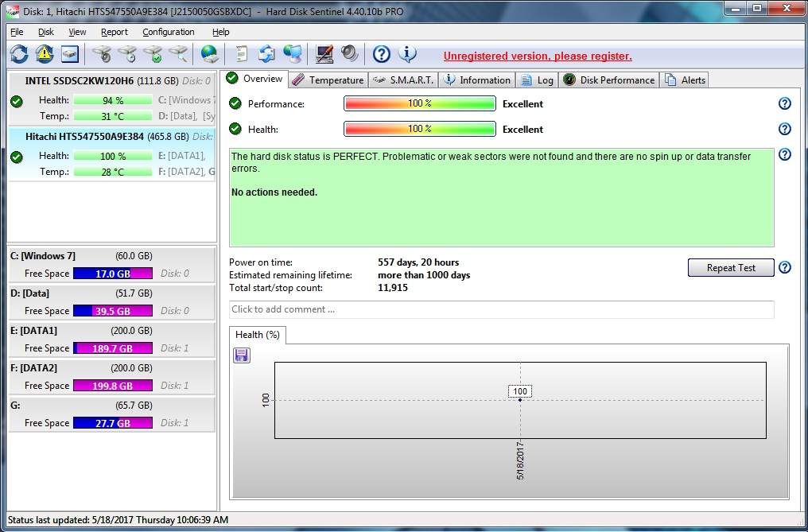Click the speaker sound toolbar icon
The height and width of the screenshot is (532, 808).
click(x=349, y=54)
